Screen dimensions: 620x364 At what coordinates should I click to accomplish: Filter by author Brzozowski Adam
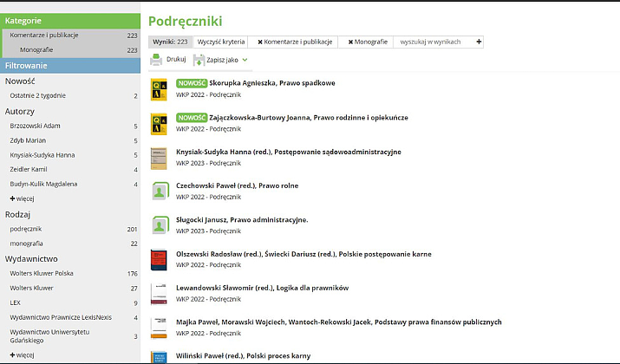tap(36, 126)
